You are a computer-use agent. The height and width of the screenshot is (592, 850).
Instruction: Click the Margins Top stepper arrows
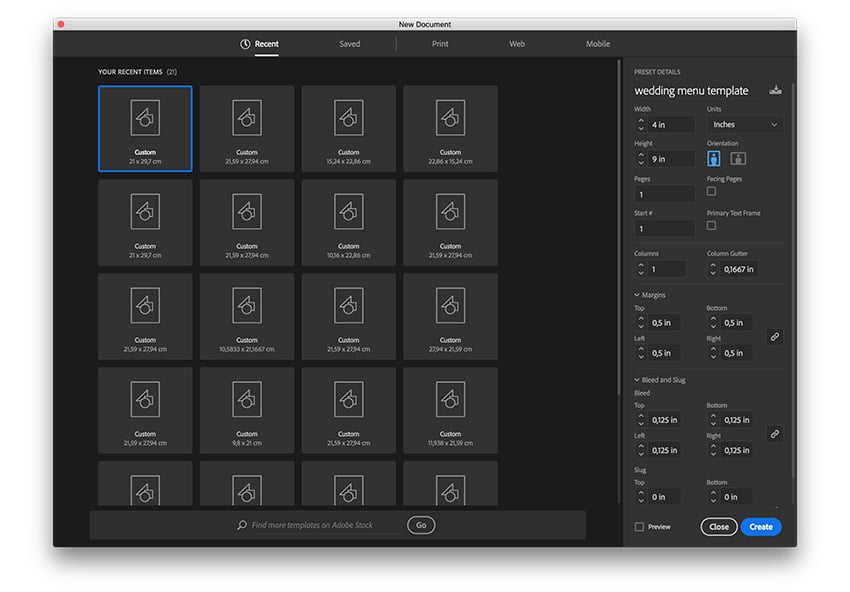(x=641, y=323)
